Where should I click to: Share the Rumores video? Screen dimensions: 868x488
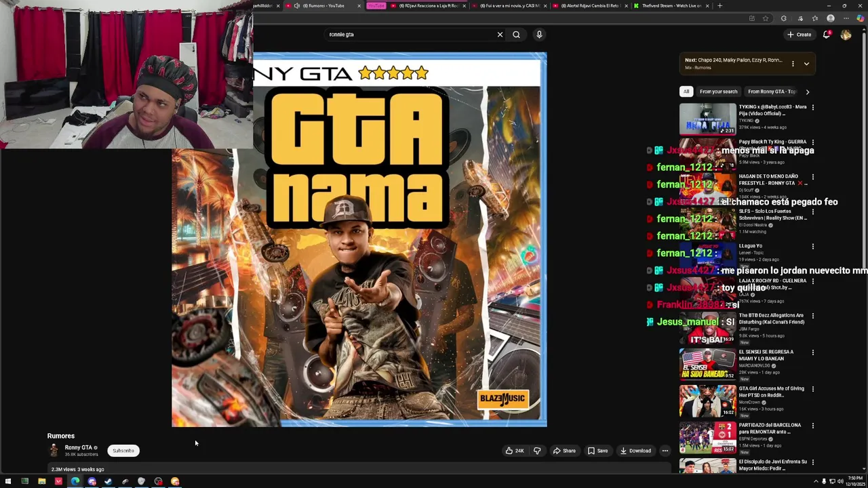(x=564, y=451)
